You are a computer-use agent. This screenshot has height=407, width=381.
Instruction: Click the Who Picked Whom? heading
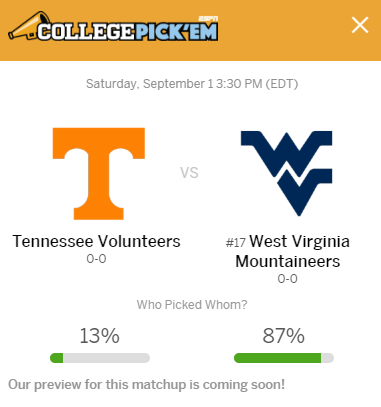point(192,305)
